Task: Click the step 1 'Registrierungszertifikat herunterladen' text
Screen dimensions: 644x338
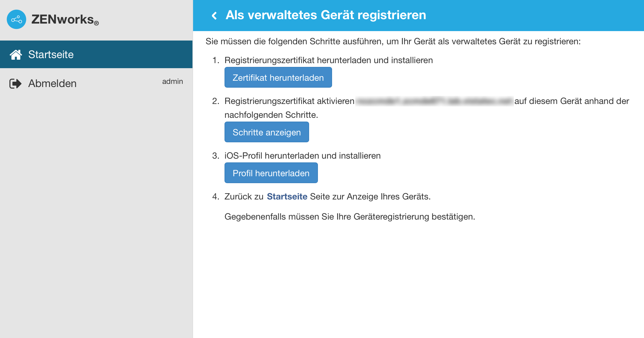Action: (329, 60)
